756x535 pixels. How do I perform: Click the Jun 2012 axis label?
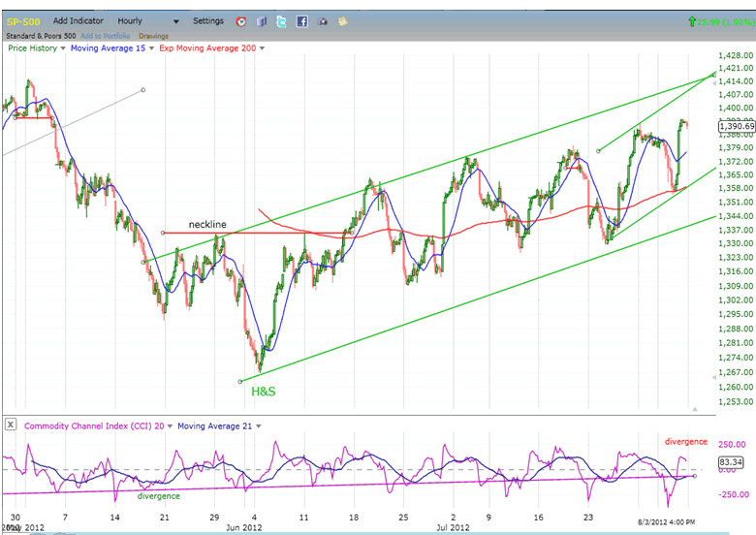click(244, 528)
